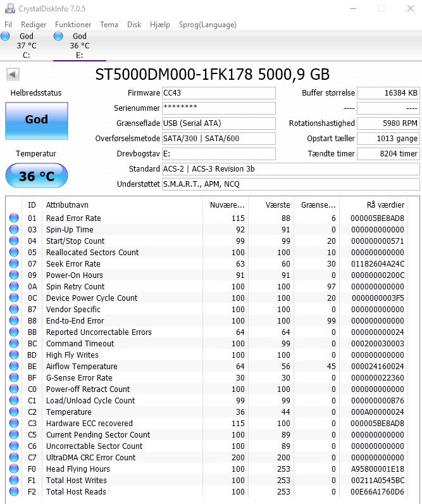Open the Disk menu

click(134, 25)
